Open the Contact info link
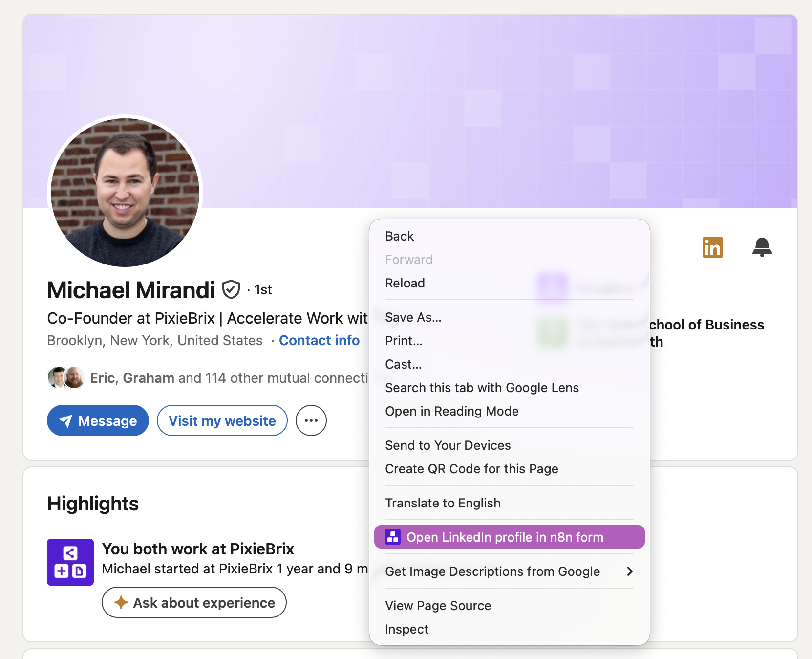Viewport: 812px width, 659px height. [319, 340]
